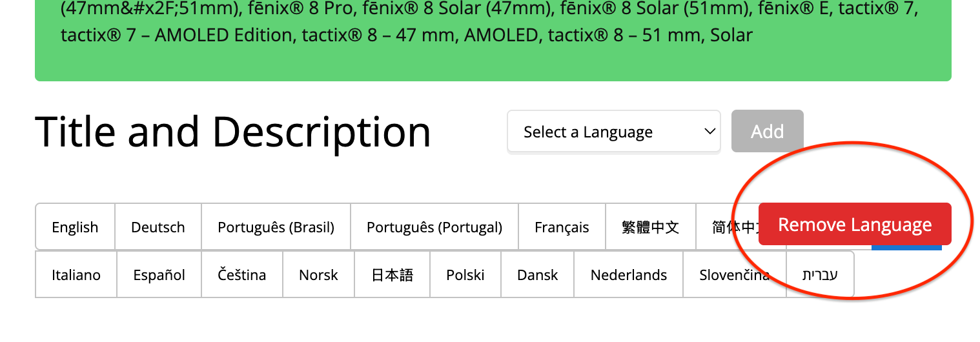
Task: Choose the Português (Portugal) tab
Action: (434, 227)
